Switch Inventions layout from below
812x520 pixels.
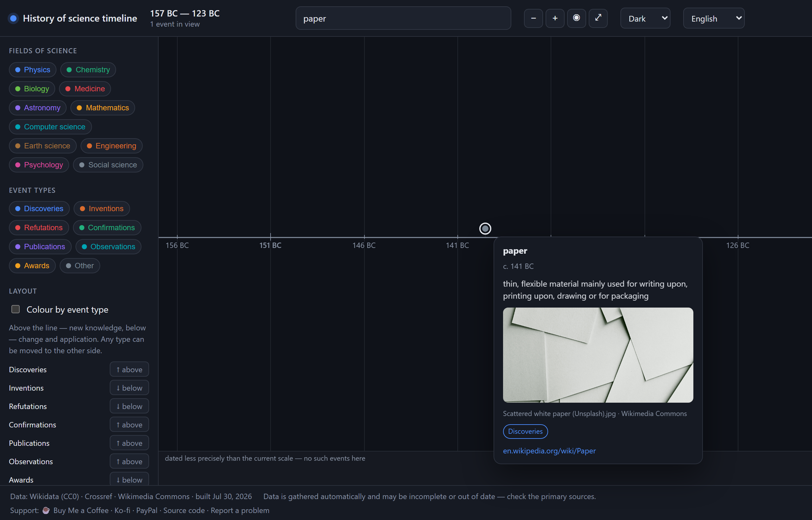pos(129,388)
